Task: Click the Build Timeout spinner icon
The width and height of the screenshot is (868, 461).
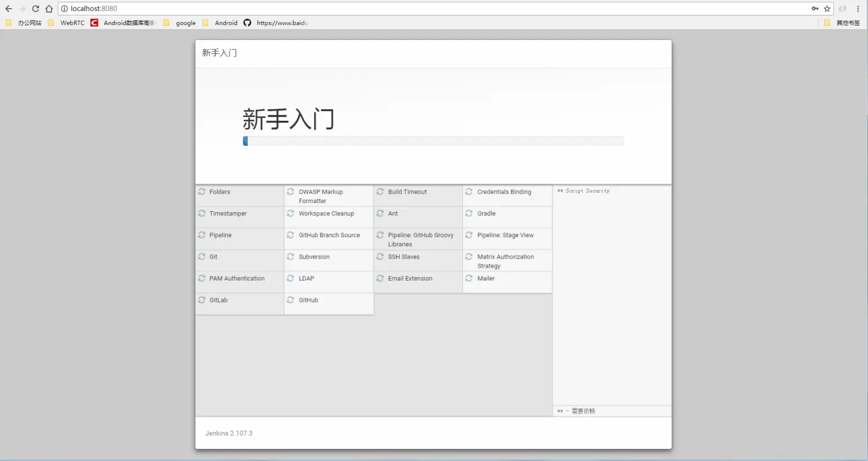Action: [380, 191]
